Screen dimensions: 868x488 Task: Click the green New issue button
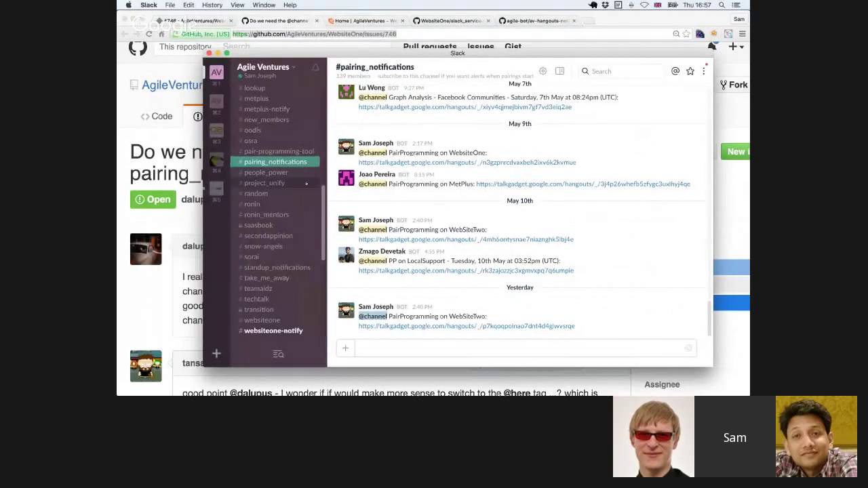[736, 152]
